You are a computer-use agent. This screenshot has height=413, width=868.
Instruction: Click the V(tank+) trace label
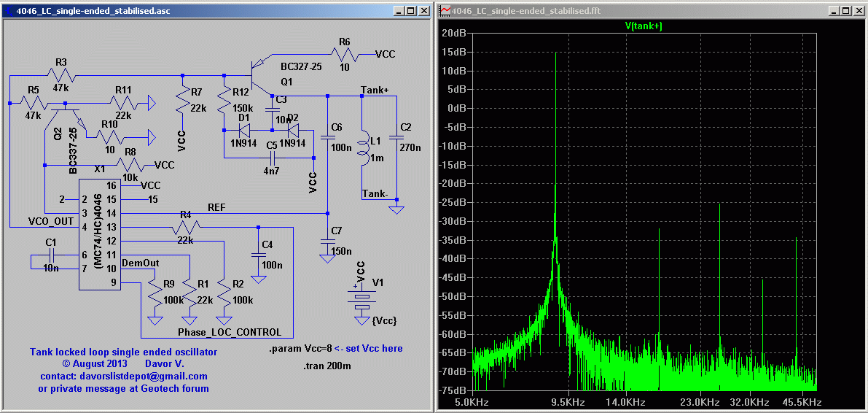(x=644, y=26)
